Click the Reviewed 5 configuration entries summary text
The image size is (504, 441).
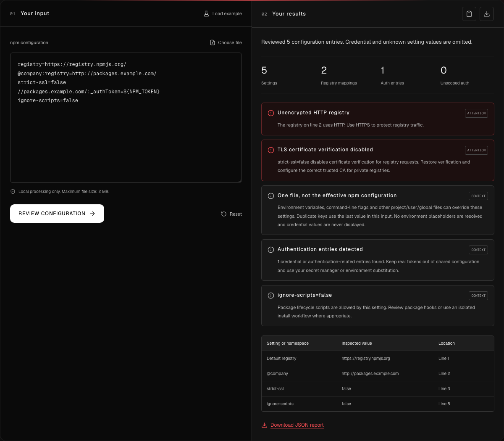point(367,42)
